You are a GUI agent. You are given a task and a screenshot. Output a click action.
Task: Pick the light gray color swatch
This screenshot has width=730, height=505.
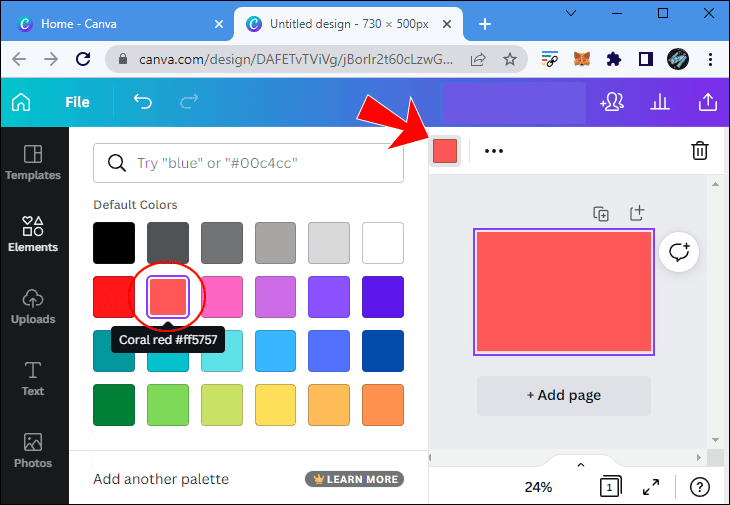point(329,243)
